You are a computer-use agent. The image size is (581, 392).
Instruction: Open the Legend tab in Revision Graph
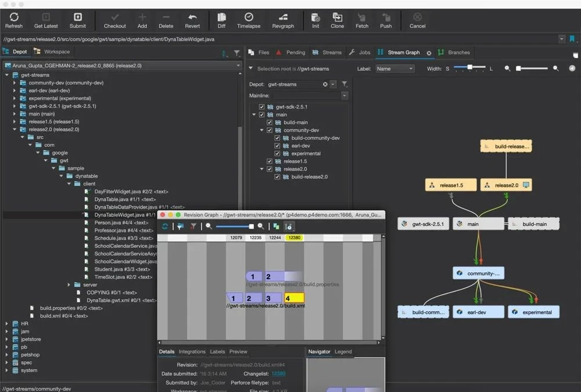(343, 351)
